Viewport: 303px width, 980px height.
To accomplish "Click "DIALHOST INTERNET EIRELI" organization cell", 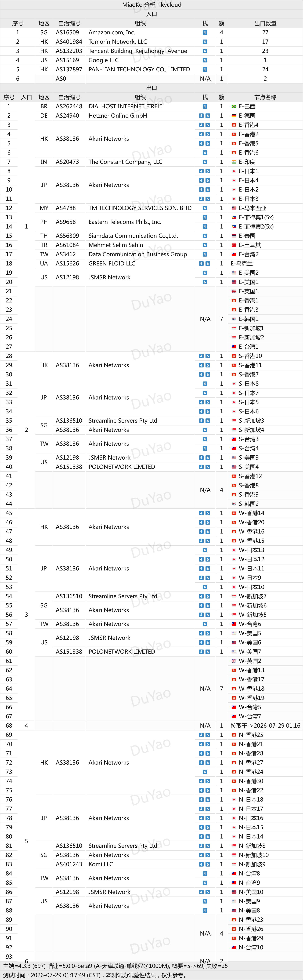I will [x=125, y=106].
